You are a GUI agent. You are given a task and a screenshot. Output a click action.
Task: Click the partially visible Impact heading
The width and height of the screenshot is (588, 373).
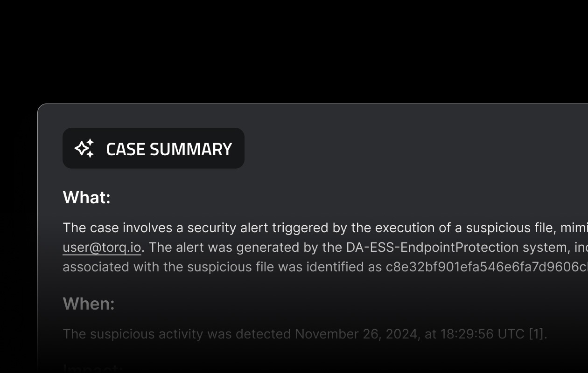click(x=92, y=368)
